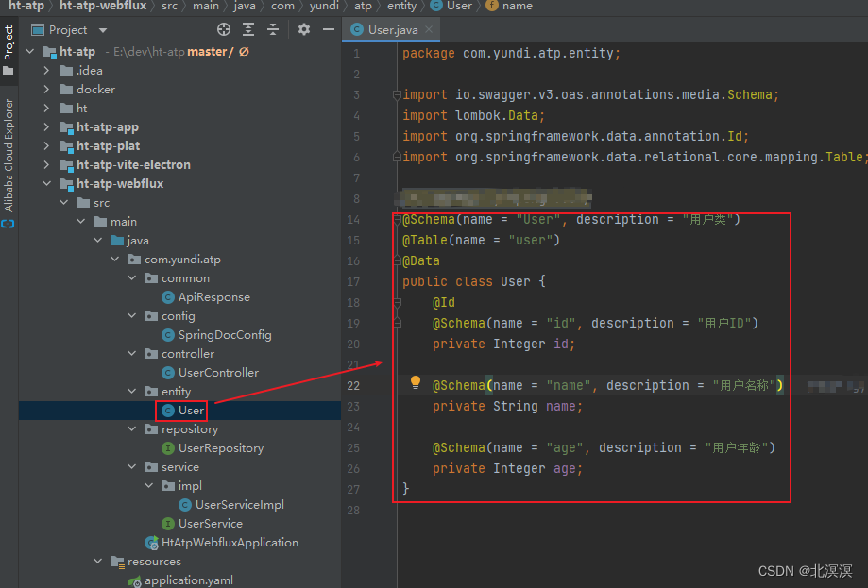Click the entity item in breadcrumb bar

pyautogui.click(x=401, y=7)
